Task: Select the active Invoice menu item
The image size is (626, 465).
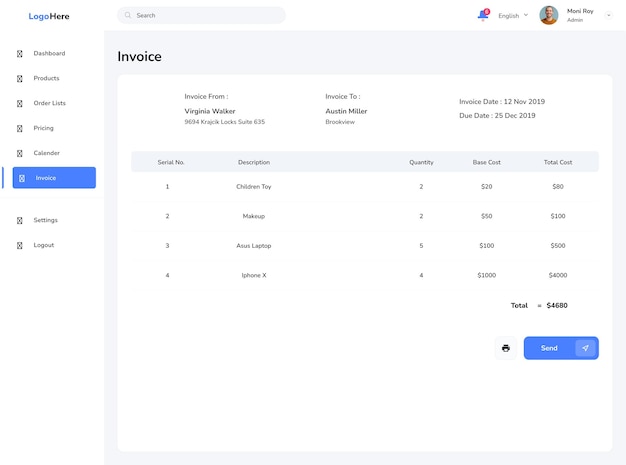Action: tap(54, 178)
